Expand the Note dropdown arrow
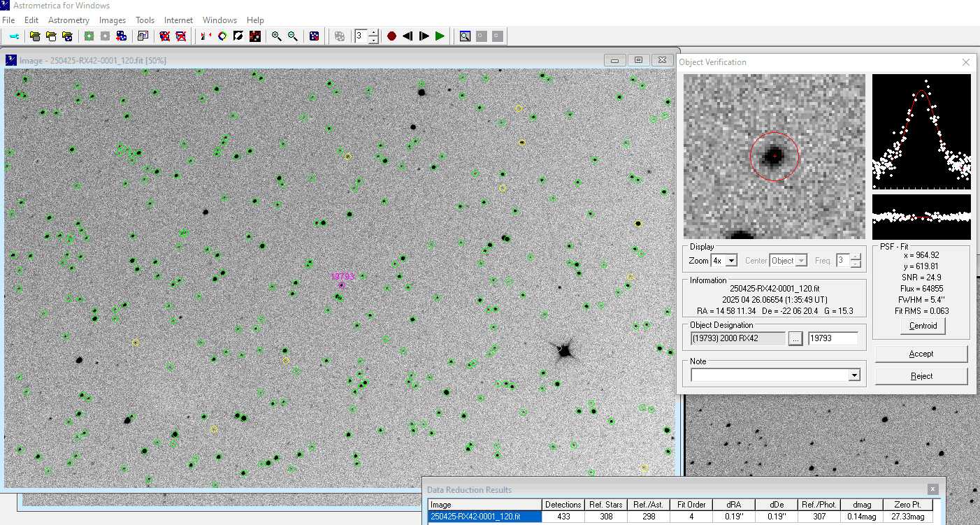The width and height of the screenshot is (980, 525). [853, 375]
